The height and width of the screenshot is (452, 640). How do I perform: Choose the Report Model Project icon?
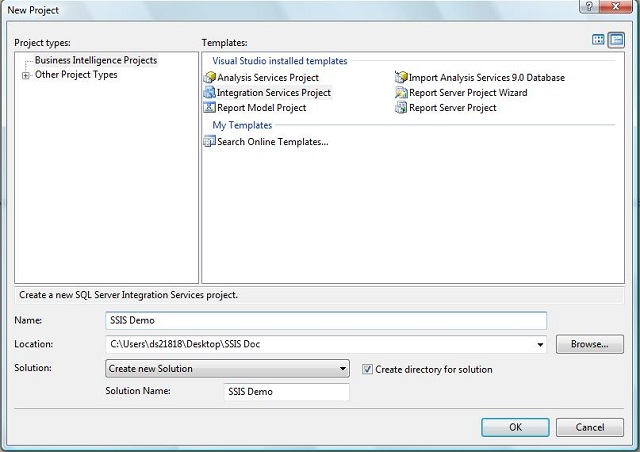[x=209, y=108]
